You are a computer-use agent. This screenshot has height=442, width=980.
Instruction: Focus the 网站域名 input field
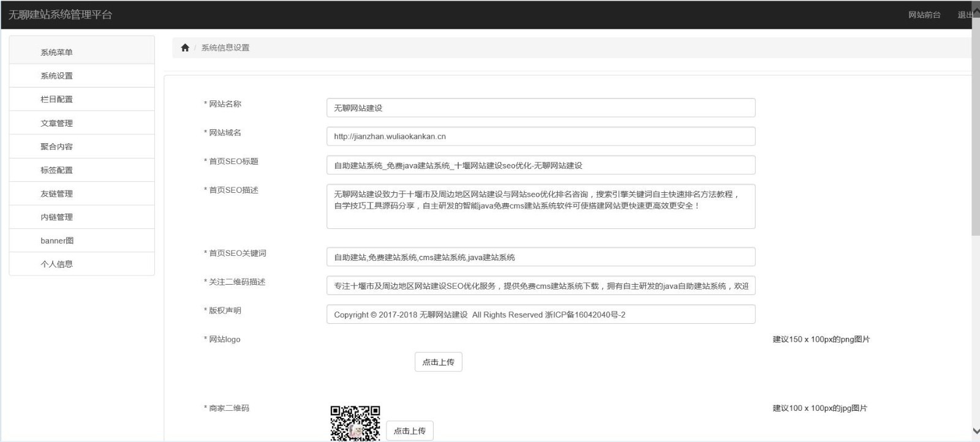click(x=541, y=137)
